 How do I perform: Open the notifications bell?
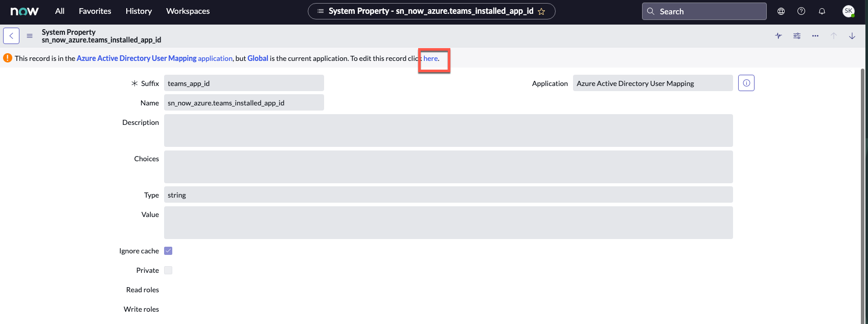pos(822,11)
